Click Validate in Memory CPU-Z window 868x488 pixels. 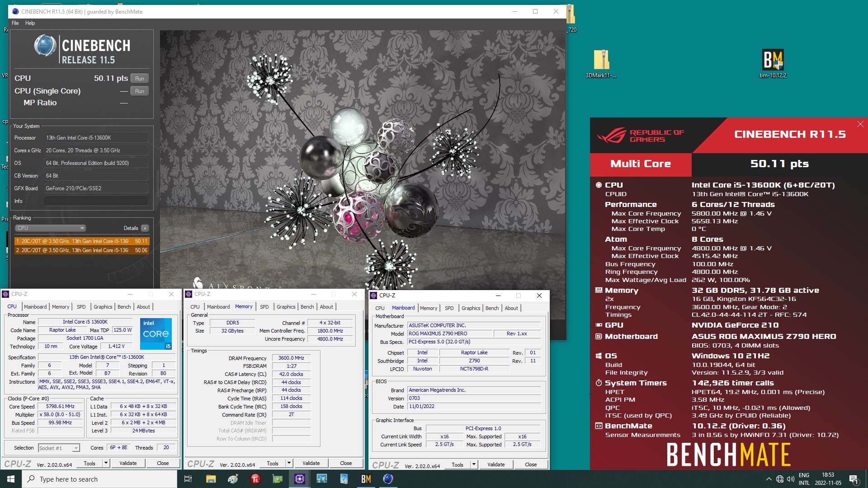coord(311,463)
